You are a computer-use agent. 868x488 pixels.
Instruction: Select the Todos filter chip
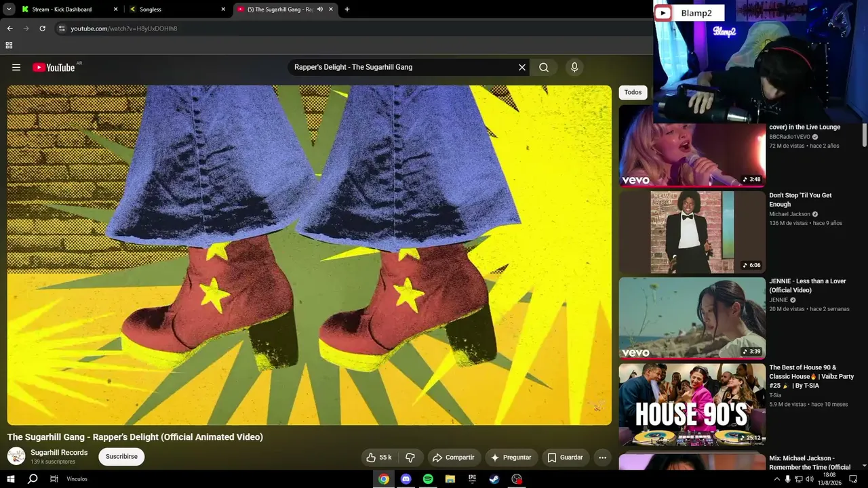(x=633, y=92)
